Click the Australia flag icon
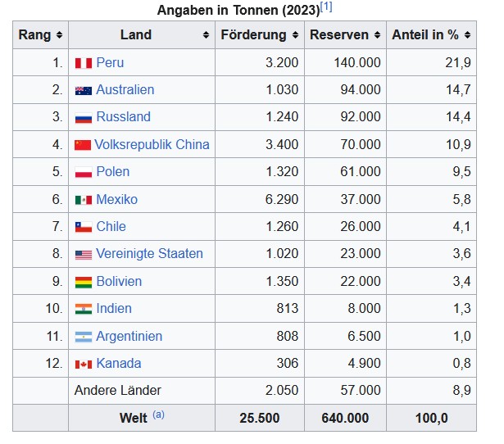This screenshot has height=444, width=504. point(83,90)
